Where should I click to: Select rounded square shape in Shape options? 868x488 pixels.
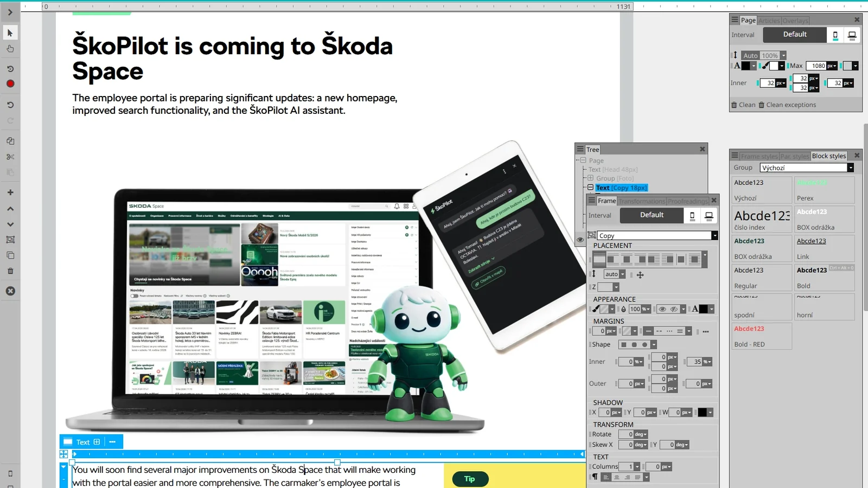coord(634,345)
